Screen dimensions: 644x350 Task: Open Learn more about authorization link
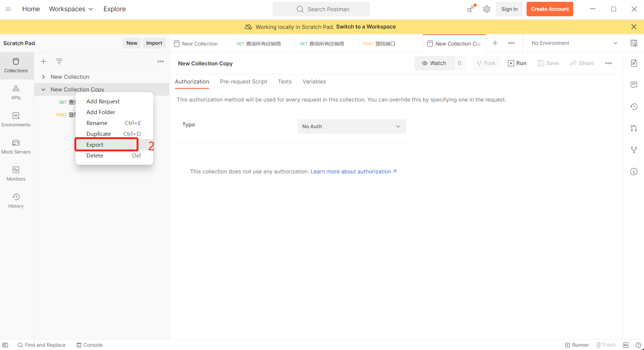point(353,172)
